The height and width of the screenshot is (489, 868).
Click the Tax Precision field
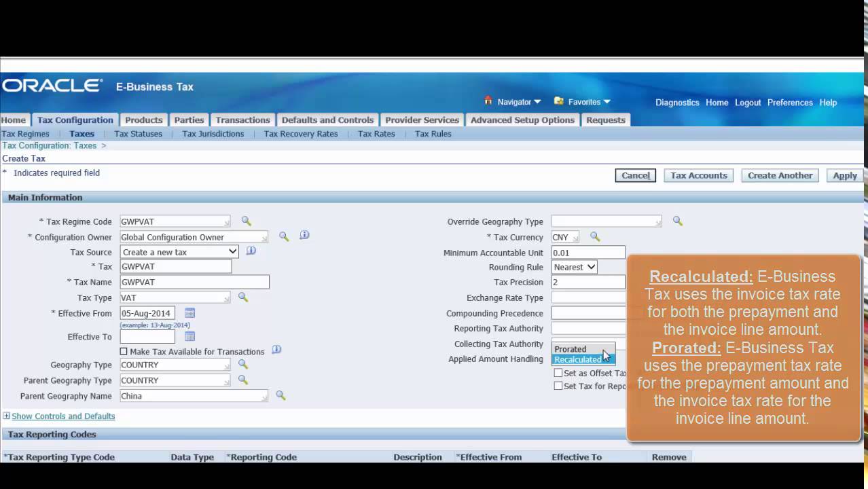588,282
